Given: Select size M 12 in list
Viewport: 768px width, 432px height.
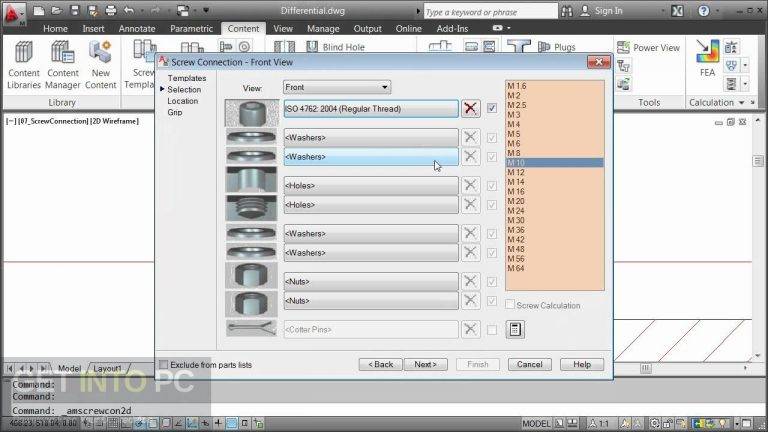Looking at the screenshot, I should tap(554, 172).
